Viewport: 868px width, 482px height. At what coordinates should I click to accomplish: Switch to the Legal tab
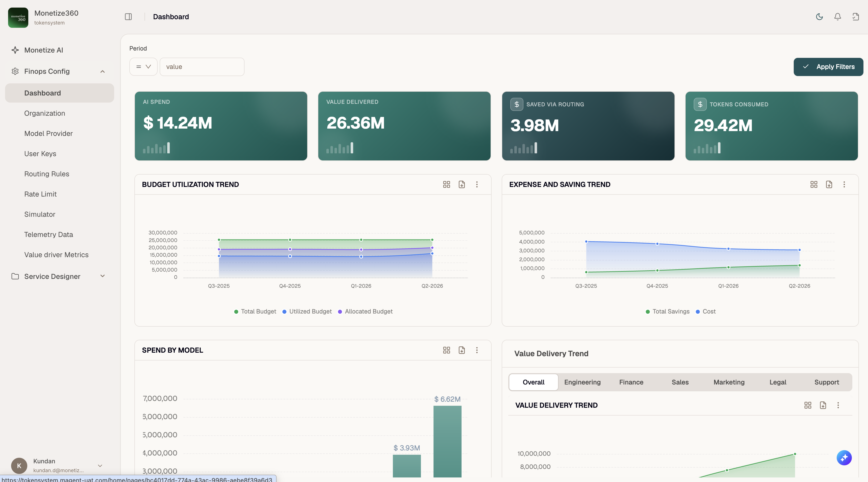[x=778, y=382]
